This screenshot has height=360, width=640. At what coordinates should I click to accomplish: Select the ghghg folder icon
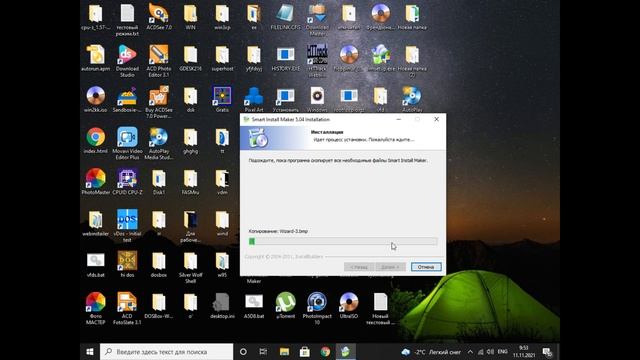coord(190,141)
